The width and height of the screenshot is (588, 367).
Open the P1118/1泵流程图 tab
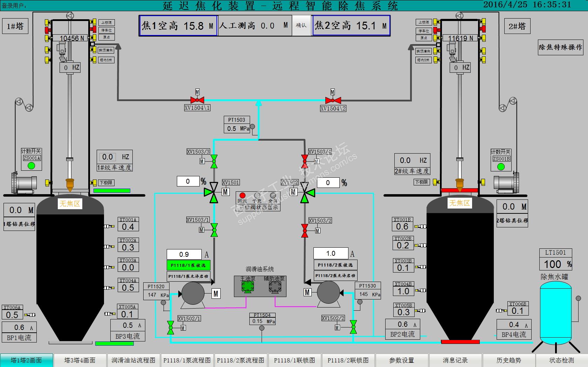coord(187,360)
